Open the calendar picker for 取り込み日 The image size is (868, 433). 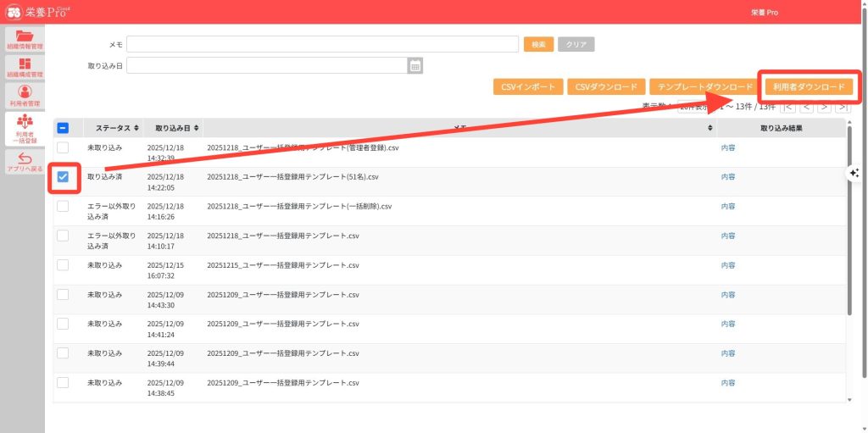tap(415, 66)
